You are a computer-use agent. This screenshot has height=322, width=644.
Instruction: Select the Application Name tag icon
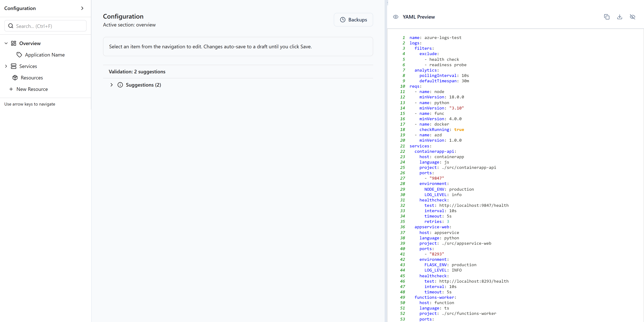tap(19, 55)
